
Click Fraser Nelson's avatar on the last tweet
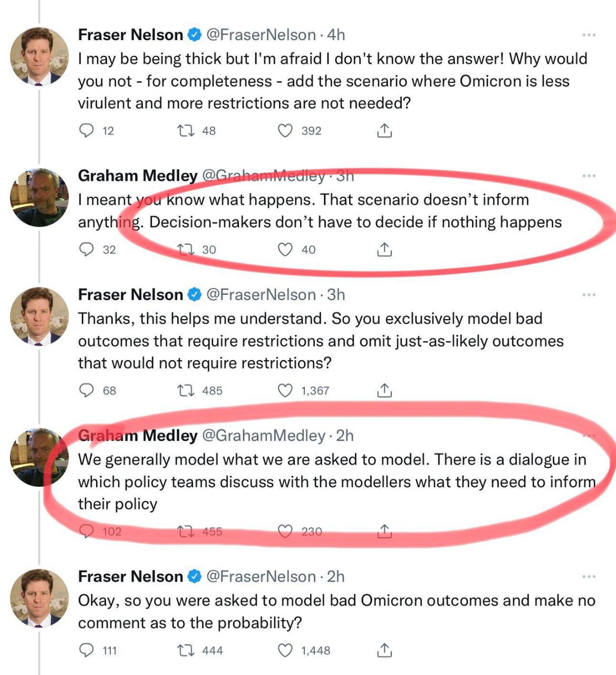[40, 598]
